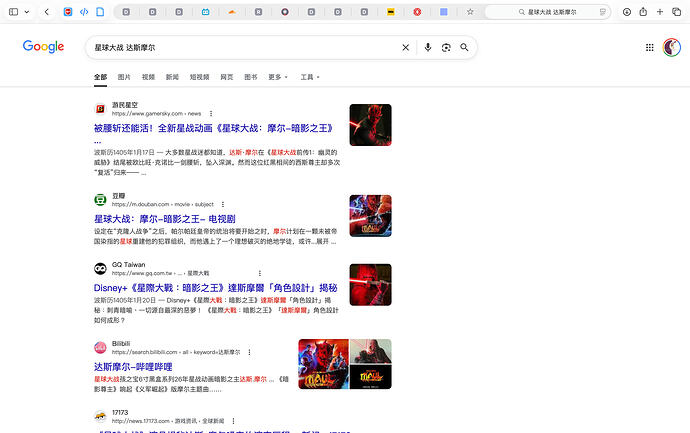Screen dimensions: 690x433
Task: Switch to the yellow square icon tab
Action: pos(390,12)
